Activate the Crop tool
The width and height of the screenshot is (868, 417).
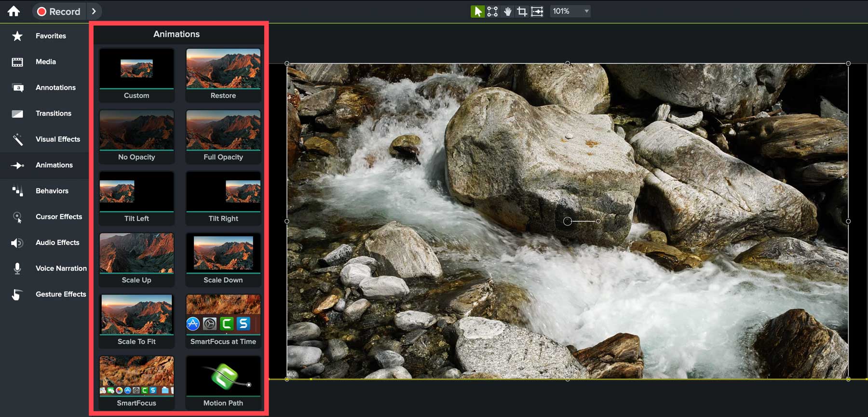[522, 11]
